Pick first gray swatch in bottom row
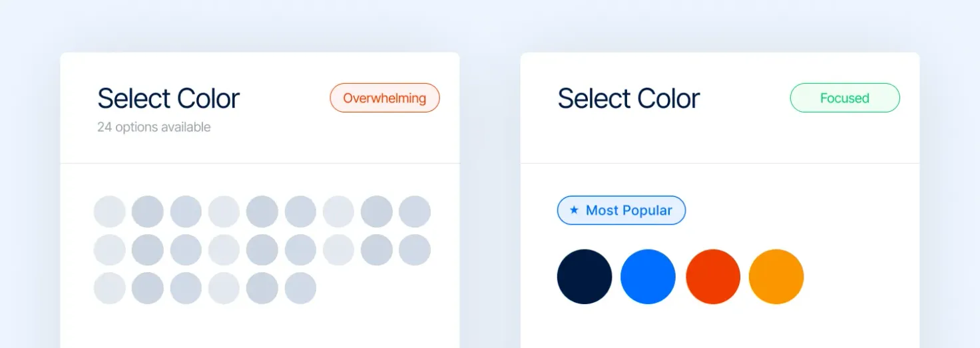The height and width of the screenshot is (348, 980). [x=110, y=288]
